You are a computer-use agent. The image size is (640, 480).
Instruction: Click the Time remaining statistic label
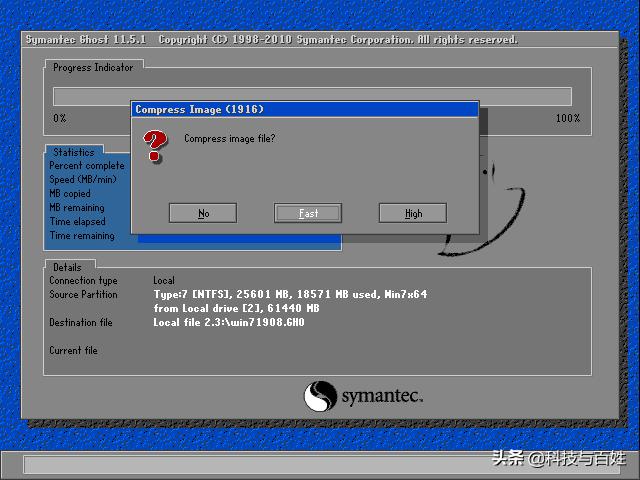click(x=82, y=236)
